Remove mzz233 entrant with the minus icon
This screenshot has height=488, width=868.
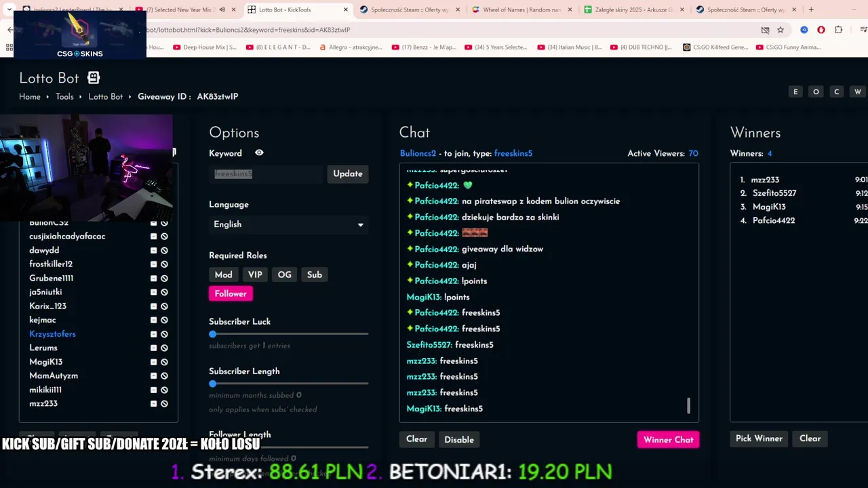click(x=154, y=404)
